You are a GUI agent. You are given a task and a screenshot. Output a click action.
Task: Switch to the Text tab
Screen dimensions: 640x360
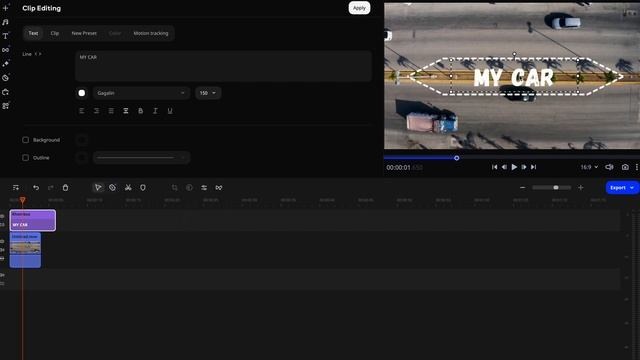(33, 33)
